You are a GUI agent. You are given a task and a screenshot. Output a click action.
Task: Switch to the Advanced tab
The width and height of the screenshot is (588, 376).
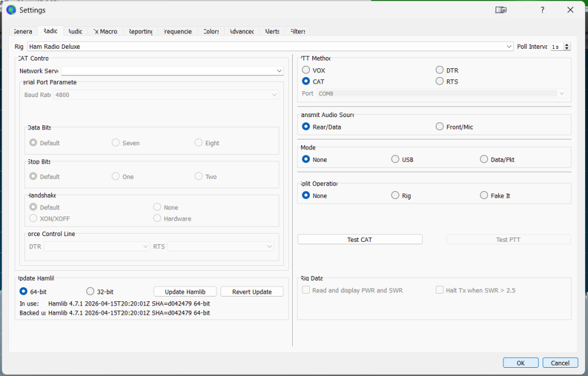[242, 32]
